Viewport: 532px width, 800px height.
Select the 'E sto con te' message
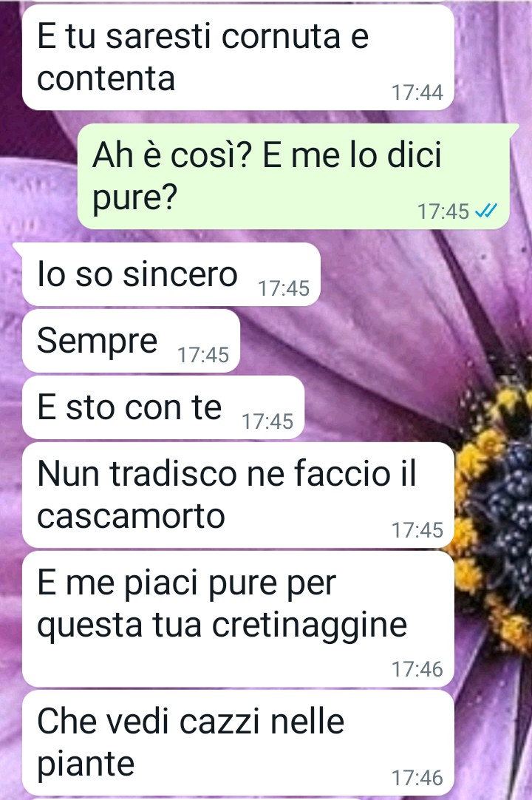(163, 407)
